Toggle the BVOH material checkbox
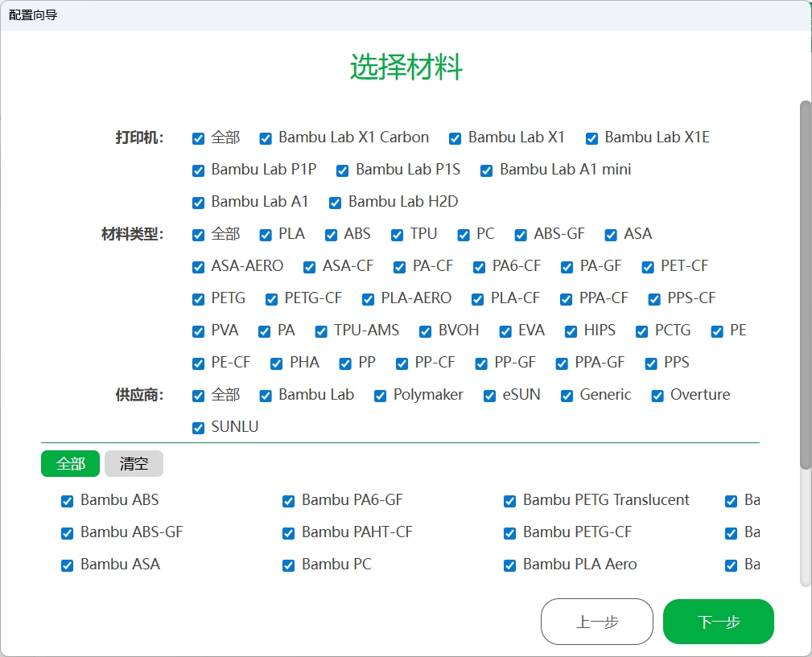The width and height of the screenshot is (812, 657). coord(425,331)
